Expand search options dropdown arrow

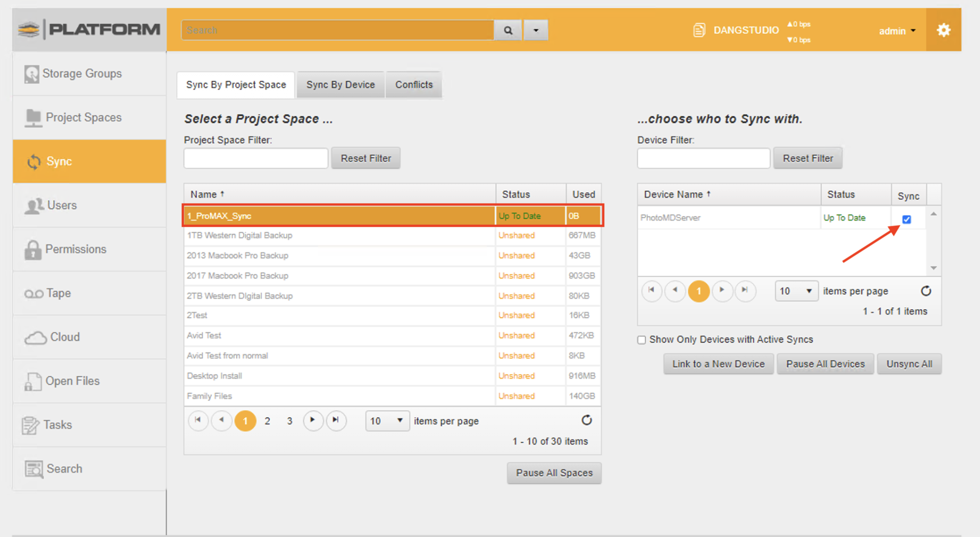[536, 30]
